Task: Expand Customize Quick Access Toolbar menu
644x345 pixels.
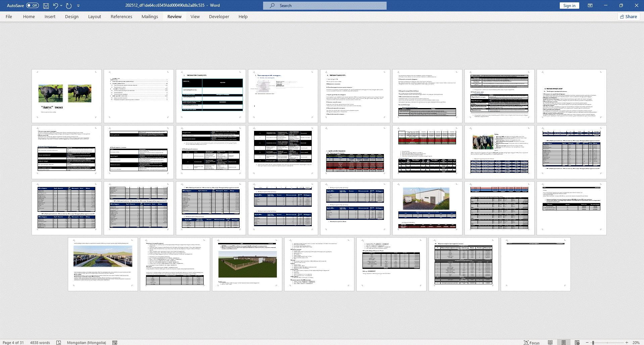Action: 79,6
